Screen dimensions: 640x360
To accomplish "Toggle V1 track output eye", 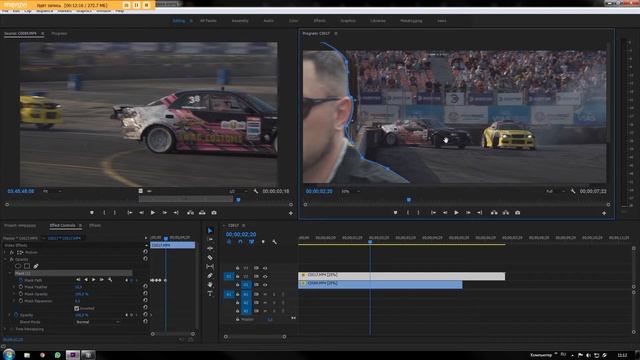I will [265, 285].
